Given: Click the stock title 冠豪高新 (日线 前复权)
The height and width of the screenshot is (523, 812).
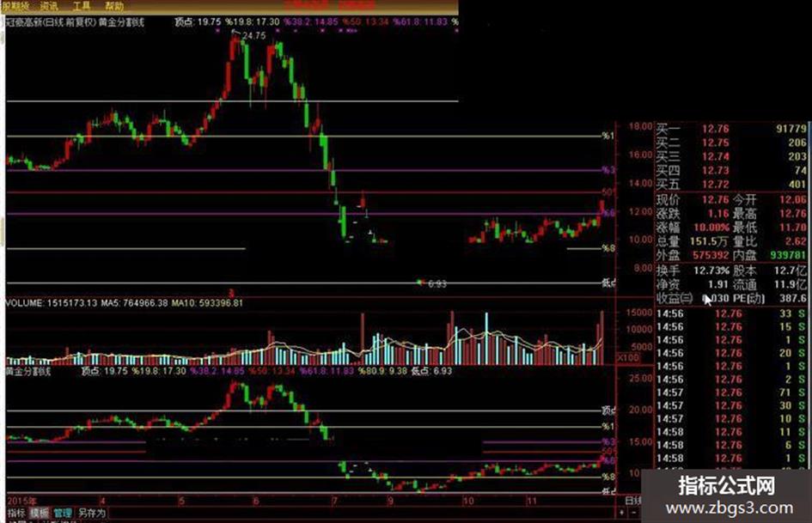Looking at the screenshot, I should (50, 22).
